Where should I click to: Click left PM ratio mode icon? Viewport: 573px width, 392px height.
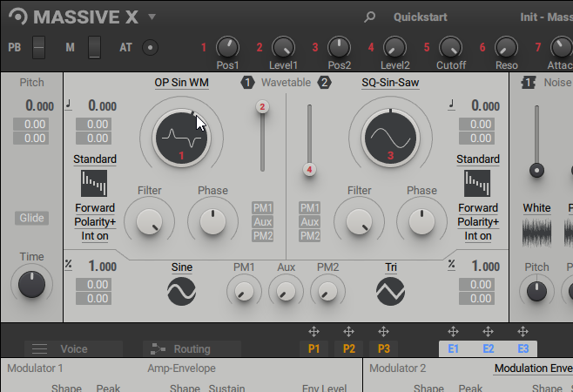pyautogui.click(x=68, y=265)
